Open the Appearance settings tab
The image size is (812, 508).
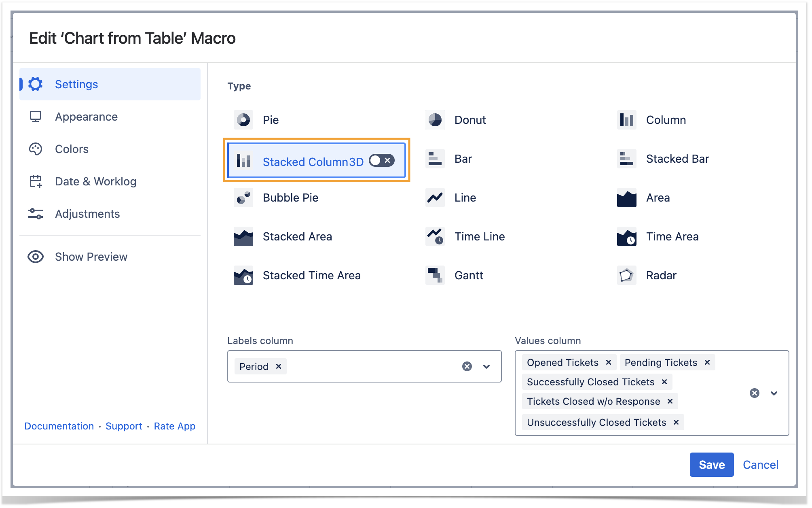86,117
